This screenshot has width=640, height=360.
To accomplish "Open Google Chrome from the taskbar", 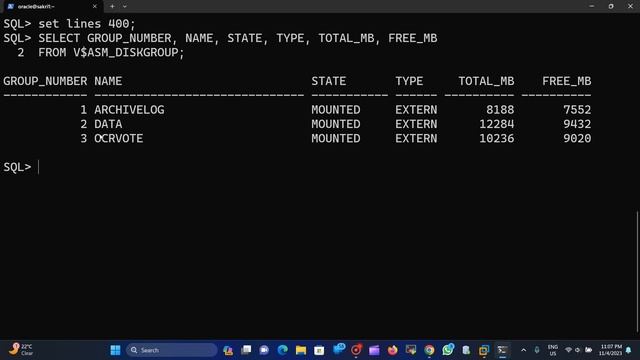I will click(429, 350).
